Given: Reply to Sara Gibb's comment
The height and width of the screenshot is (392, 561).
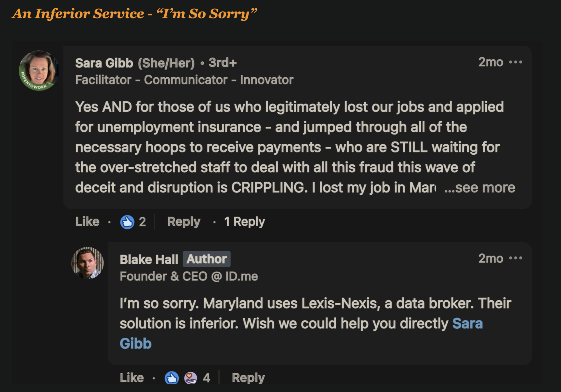Looking at the screenshot, I should coord(184,222).
